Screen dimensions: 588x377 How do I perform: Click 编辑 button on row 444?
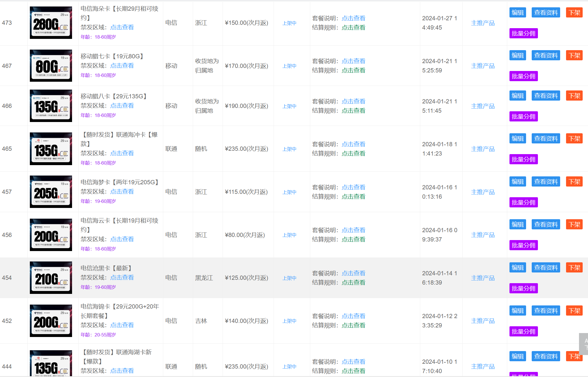pos(517,356)
